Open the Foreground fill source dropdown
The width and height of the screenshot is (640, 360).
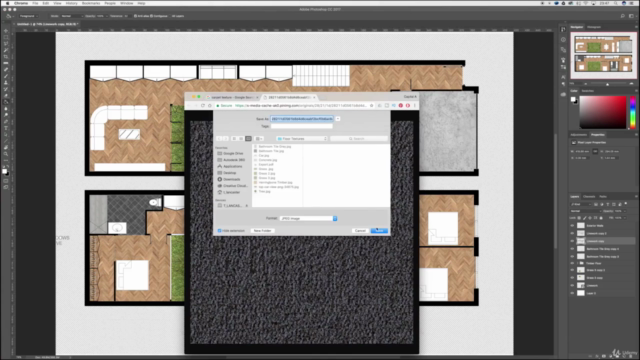pyautogui.click(x=29, y=16)
